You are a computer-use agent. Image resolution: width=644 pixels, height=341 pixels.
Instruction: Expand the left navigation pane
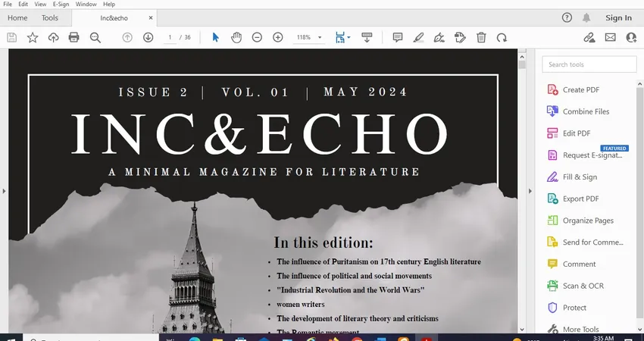coord(4,191)
